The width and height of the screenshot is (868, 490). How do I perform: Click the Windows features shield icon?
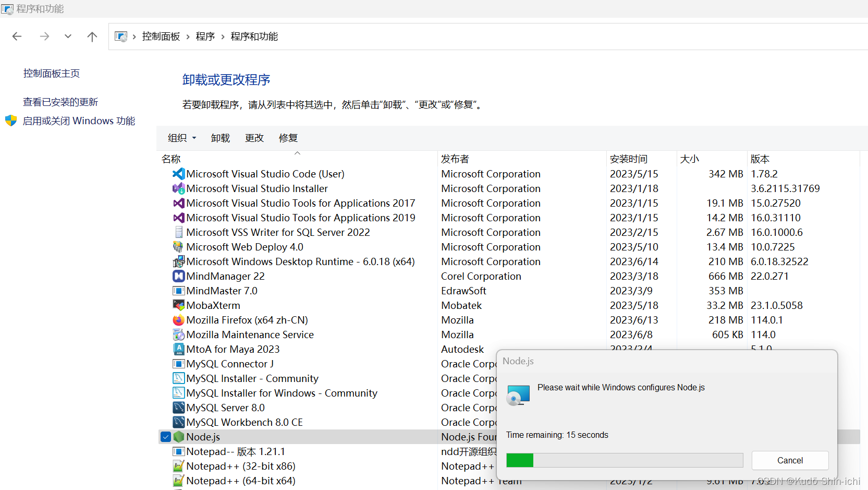point(11,121)
